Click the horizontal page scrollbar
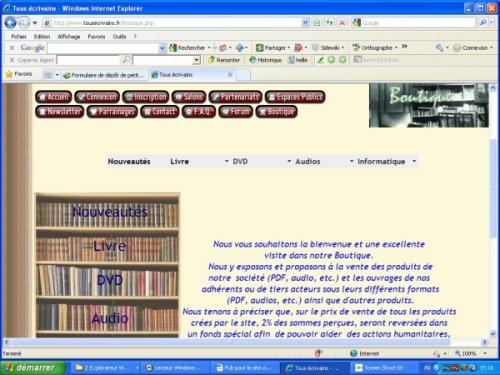The width and height of the screenshot is (500, 375). tap(230, 342)
